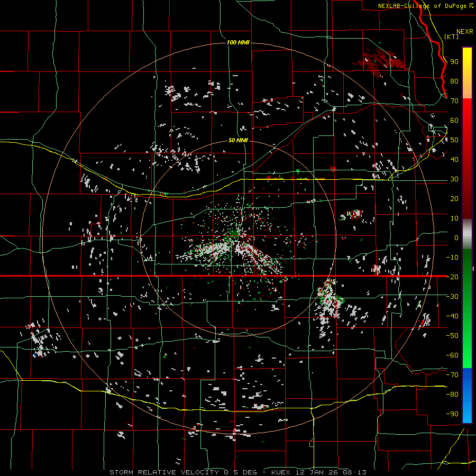Viewport: 476px width, 476px height.
Task: Click the STORM RELATIVE VELOCITY 0.5 DEG caption
Action: click(183, 472)
